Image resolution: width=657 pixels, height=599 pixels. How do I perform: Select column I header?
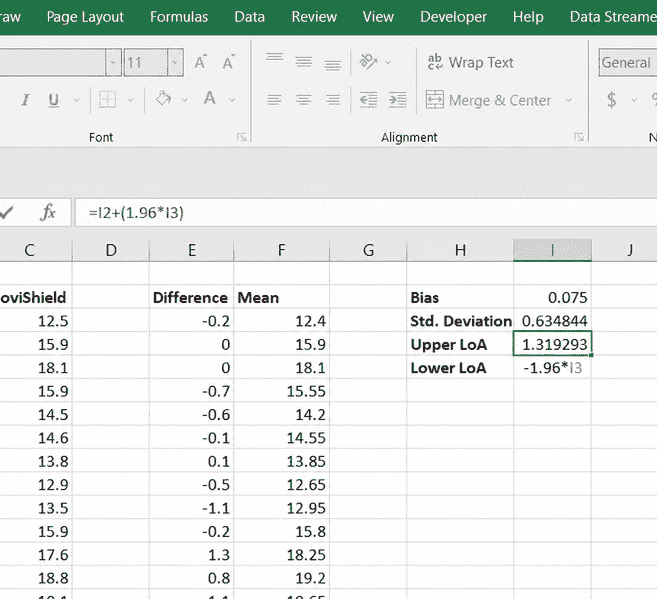(552, 250)
